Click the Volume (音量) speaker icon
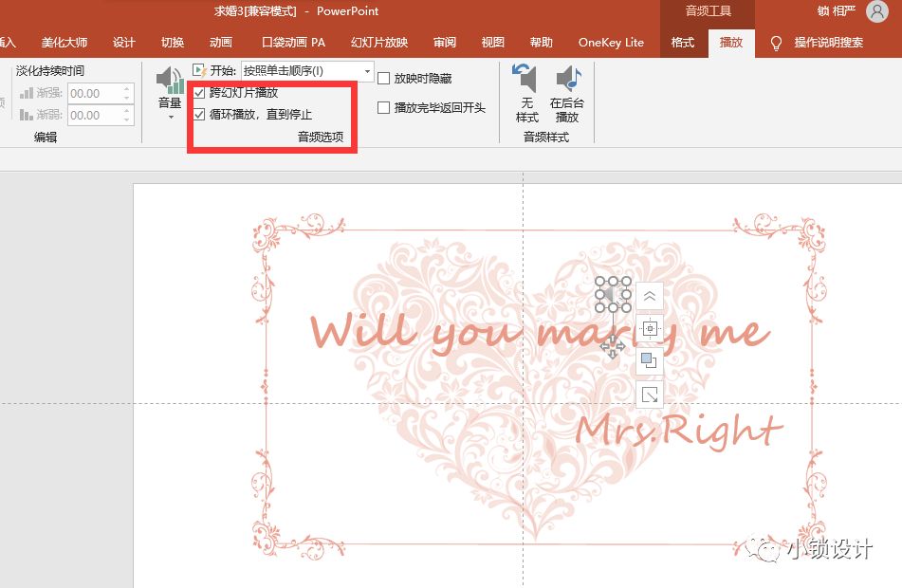This screenshot has width=902, height=588. coord(170,82)
